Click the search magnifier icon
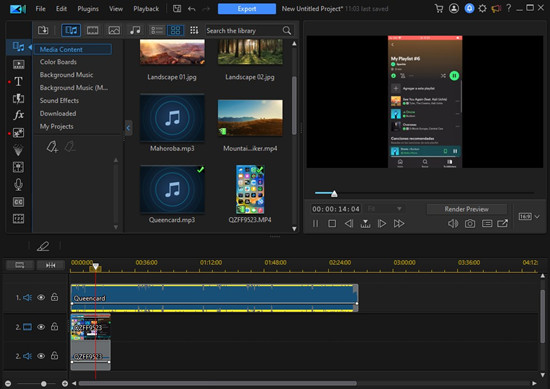The image size is (550, 389). (287, 31)
